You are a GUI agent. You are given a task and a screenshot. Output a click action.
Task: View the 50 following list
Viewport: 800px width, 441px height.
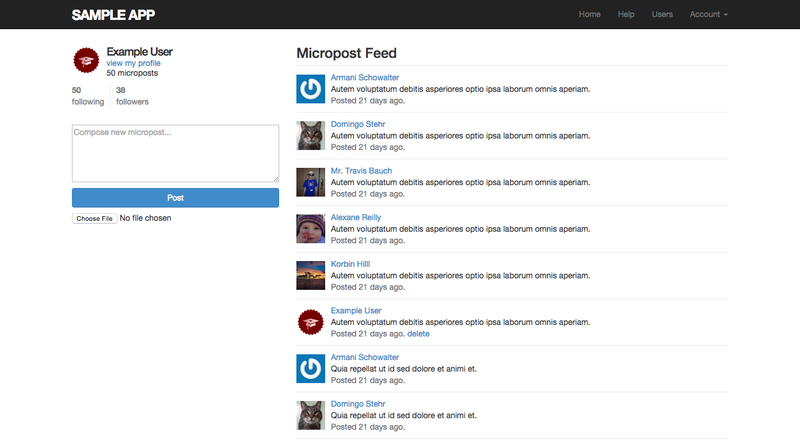click(x=88, y=96)
